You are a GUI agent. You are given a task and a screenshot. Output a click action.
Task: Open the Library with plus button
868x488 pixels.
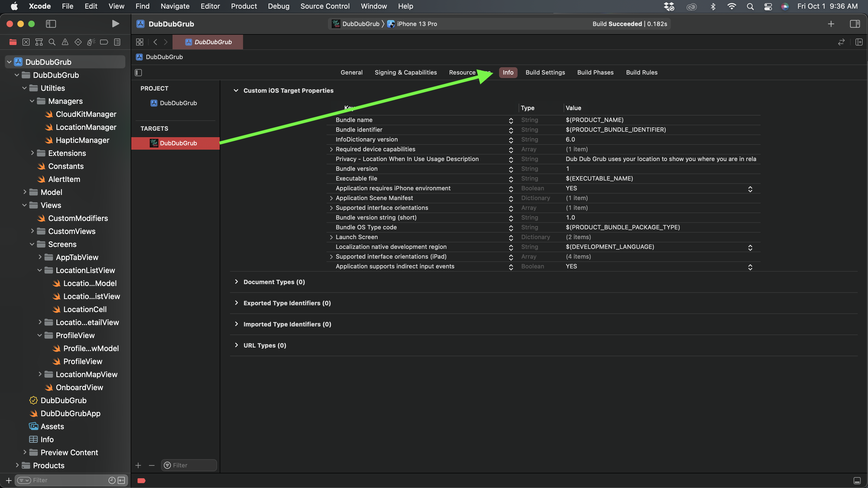coord(831,24)
